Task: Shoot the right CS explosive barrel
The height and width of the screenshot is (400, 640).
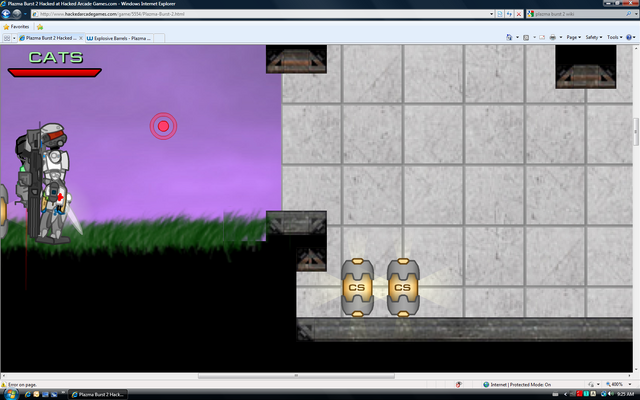Action: (403, 287)
